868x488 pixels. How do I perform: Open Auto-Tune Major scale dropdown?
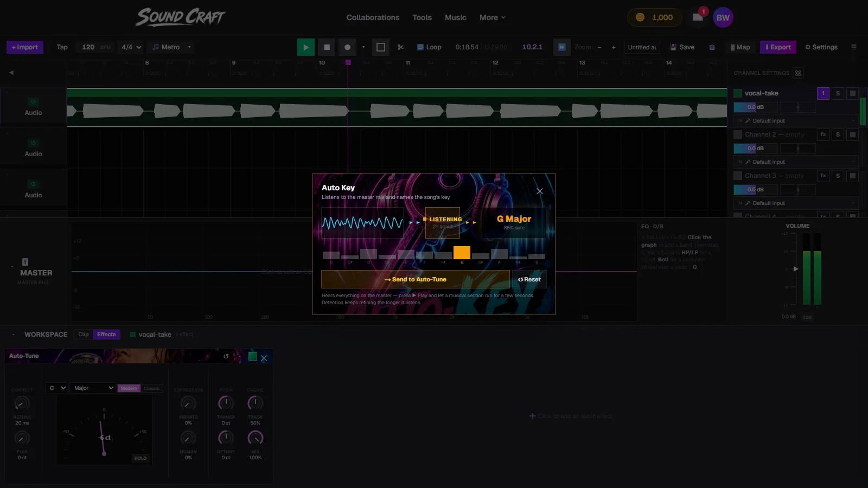pyautogui.click(x=93, y=388)
